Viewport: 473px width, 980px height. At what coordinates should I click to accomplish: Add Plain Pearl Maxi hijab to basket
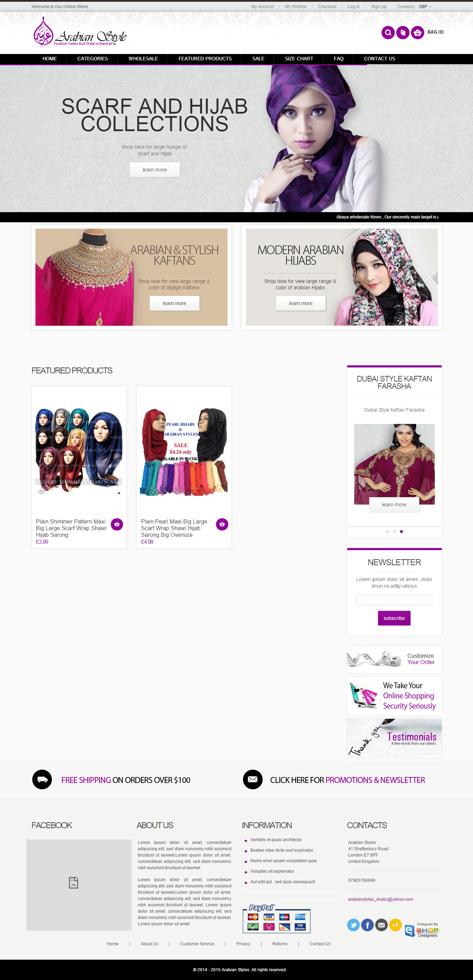222,524
